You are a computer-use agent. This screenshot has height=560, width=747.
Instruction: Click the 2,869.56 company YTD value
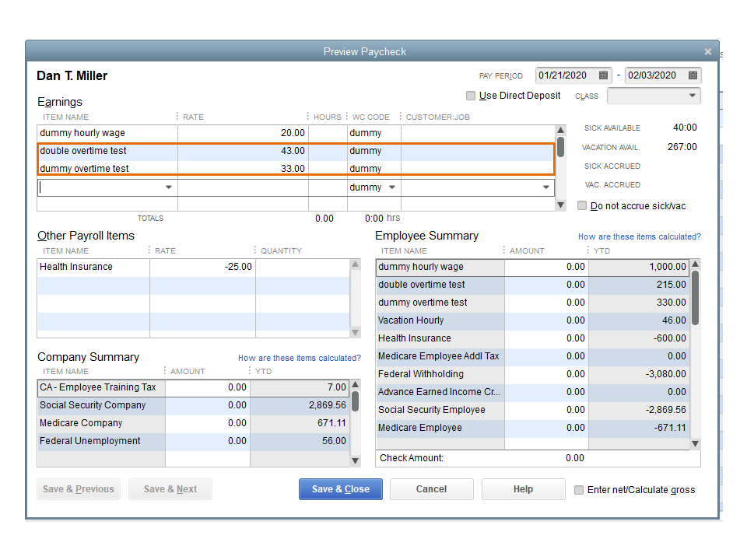pyautogui.click(x=328, y=405)
